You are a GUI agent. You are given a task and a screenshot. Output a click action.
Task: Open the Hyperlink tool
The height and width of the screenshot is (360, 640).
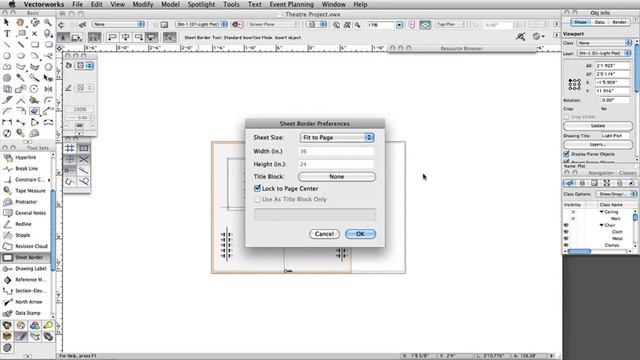click(x=26, y=157)
